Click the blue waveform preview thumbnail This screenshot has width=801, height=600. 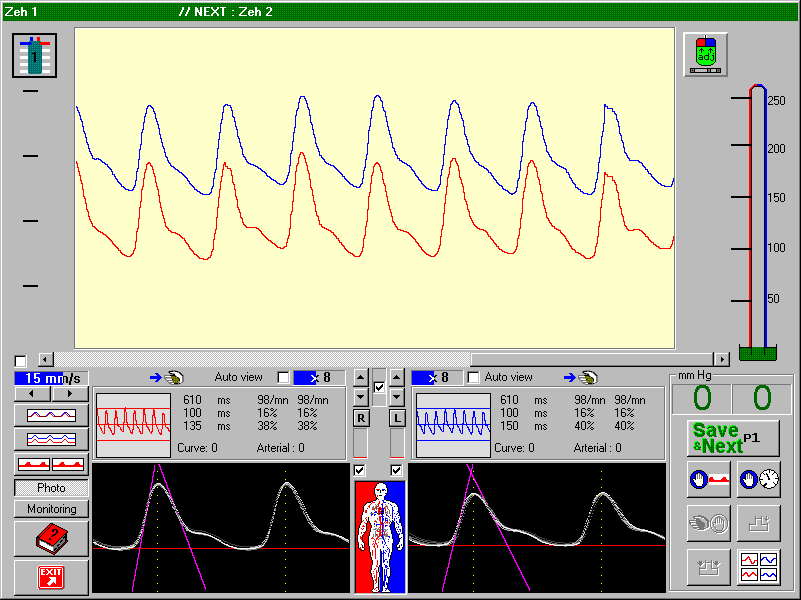(454, 425)
